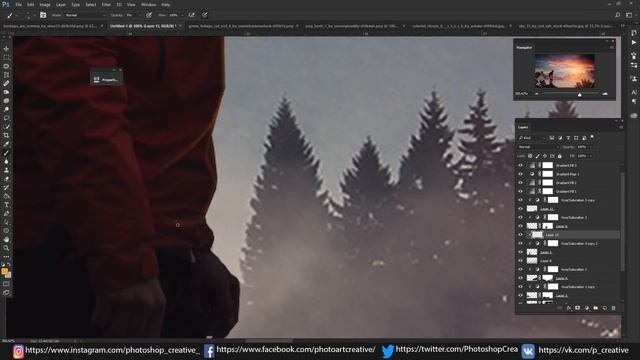
Task: Delete layer trash icon
Action: (613, 308)
